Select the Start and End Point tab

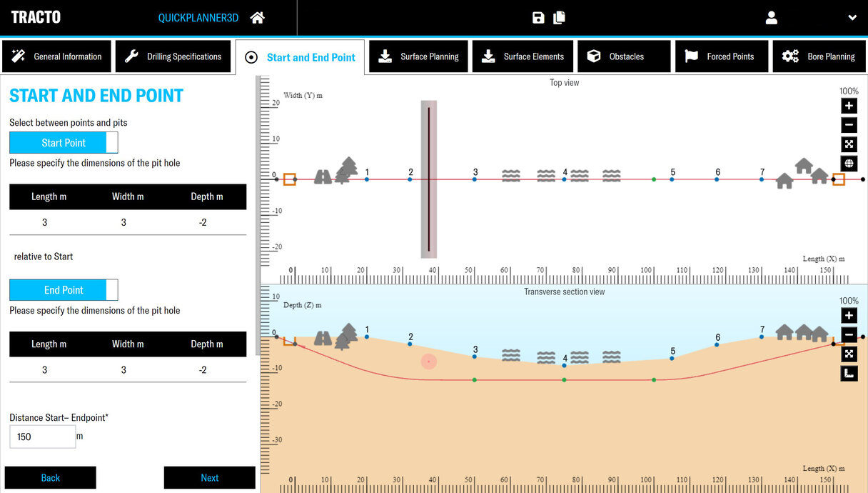pyautogui.click(x=300, y=57)
